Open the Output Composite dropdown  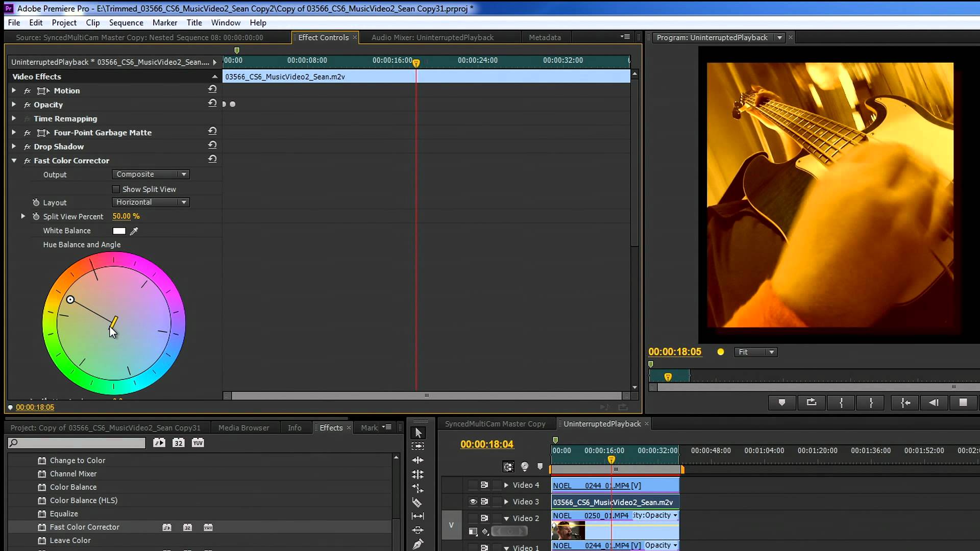(x=151, y=174)
